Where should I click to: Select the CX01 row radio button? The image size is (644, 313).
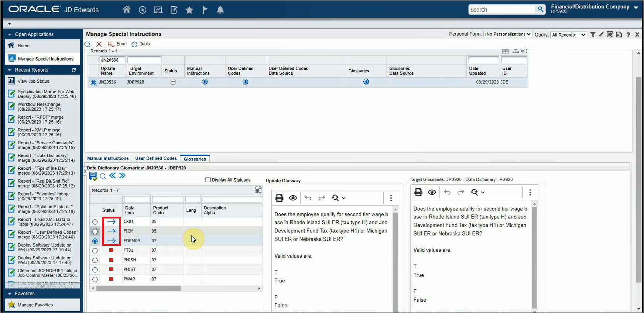point(95,222)
